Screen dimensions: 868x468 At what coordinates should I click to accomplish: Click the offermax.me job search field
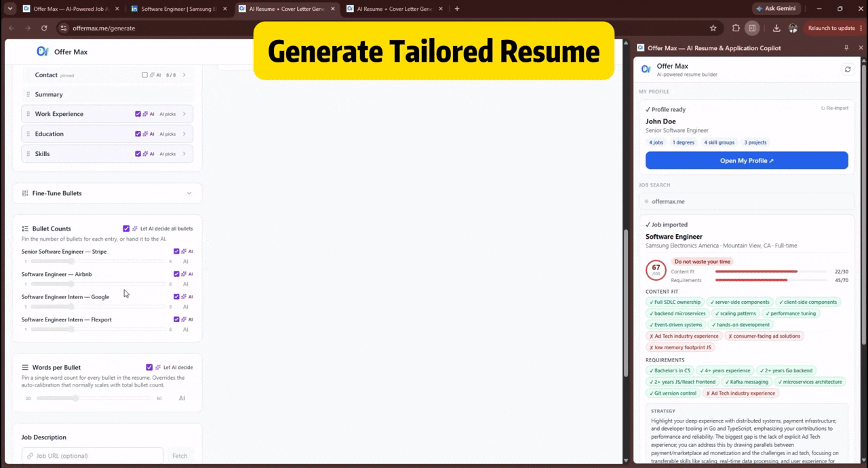(747, 201)
